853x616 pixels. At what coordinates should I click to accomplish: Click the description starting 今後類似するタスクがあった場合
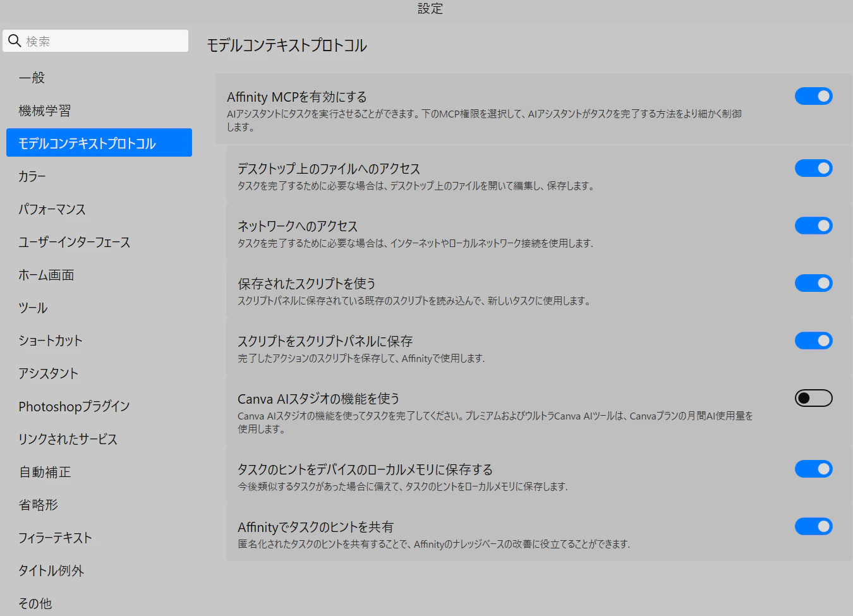(402, 486)
